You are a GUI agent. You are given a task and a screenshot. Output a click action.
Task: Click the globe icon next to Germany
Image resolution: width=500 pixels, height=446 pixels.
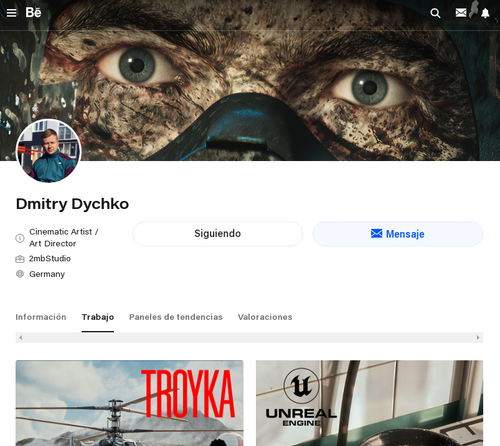click(x=20, y=274)
